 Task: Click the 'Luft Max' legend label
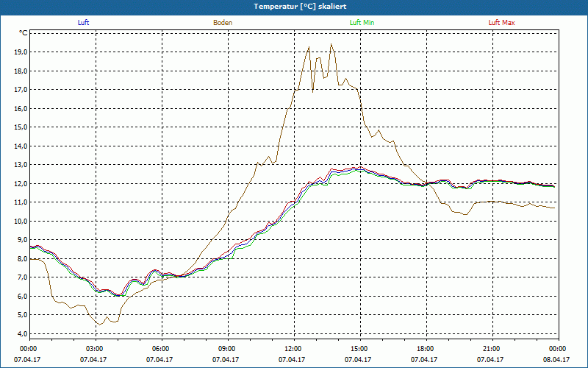point(501,23)
